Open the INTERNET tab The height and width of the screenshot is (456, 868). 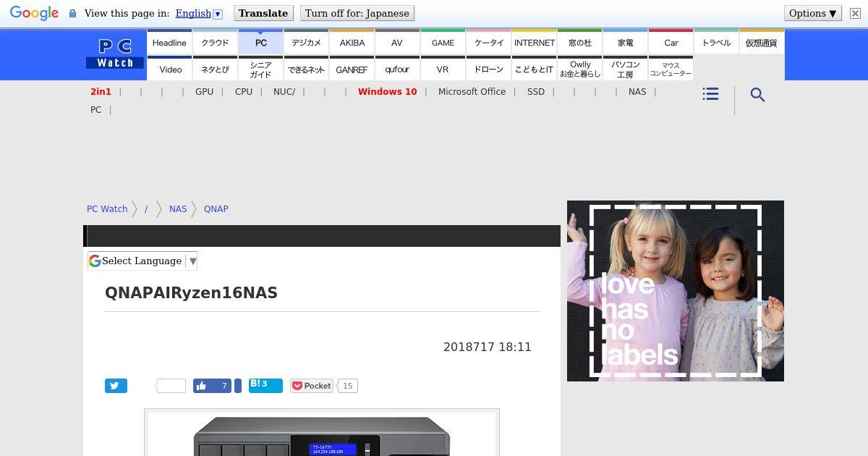tap(535, 43)
